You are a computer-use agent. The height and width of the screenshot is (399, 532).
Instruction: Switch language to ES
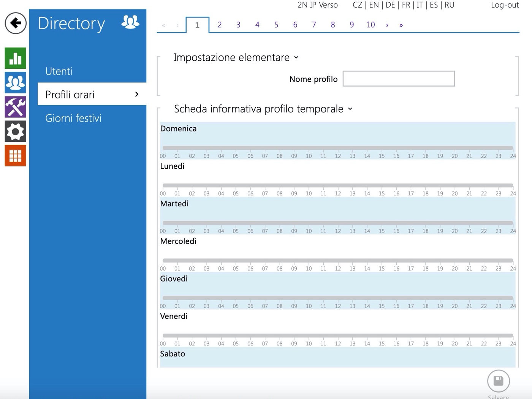coord(434,5)
